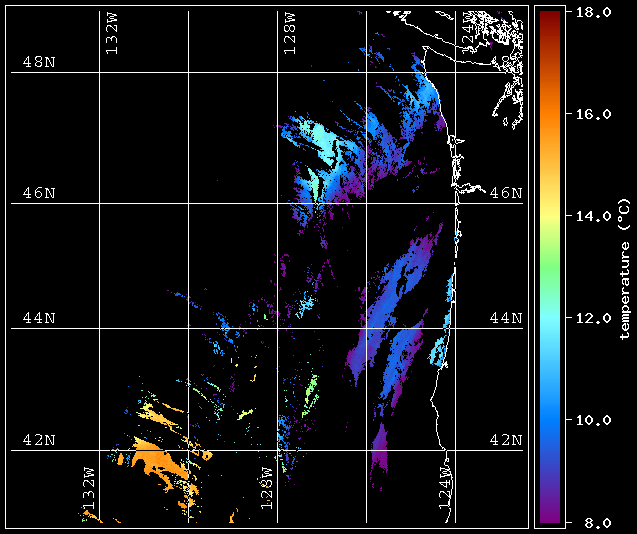This screenshot has width=637, height=534.
Task: Click the 8.0 purple colorbar tick label
Action: click(598, 522)
